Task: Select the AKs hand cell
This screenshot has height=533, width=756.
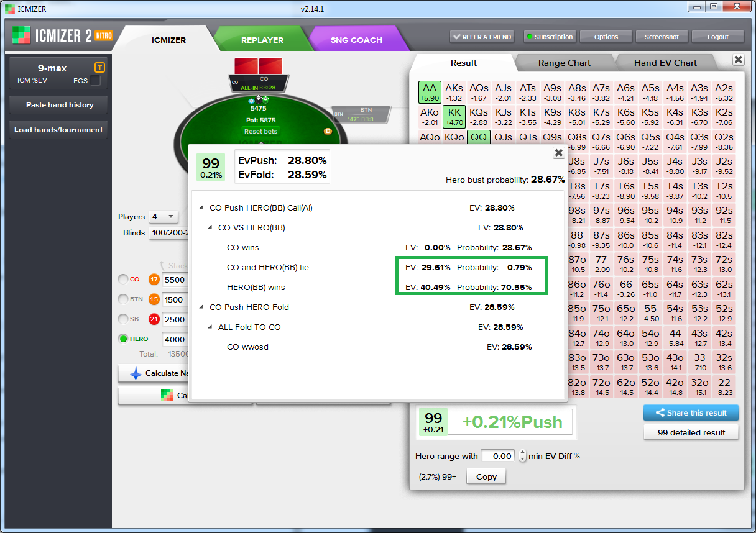Action: pyautogui.click(x=454, y=92)
